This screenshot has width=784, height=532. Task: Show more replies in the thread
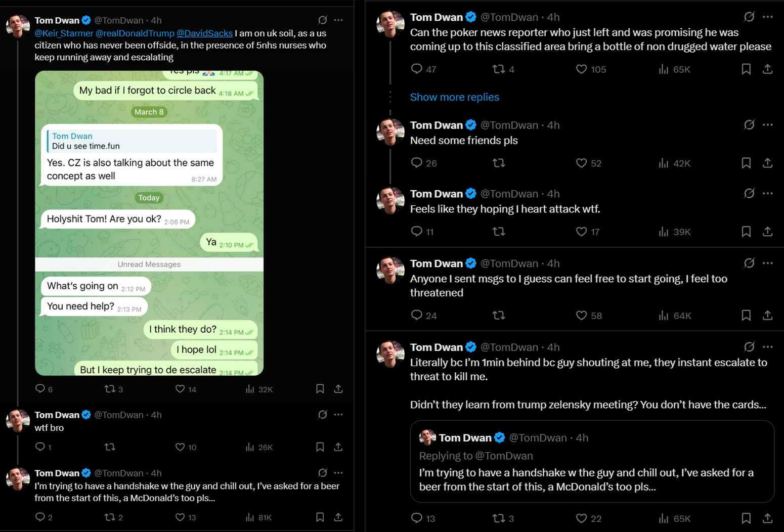[454, 97]
